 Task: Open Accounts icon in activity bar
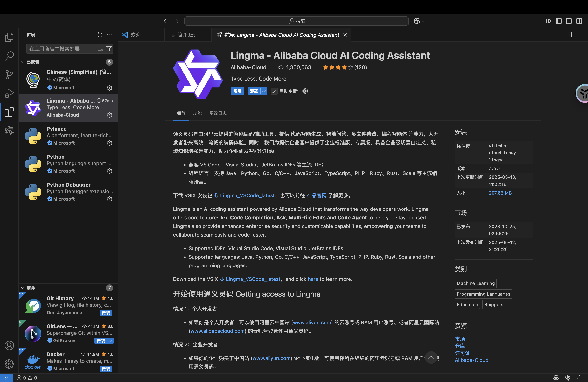[9, 345]
